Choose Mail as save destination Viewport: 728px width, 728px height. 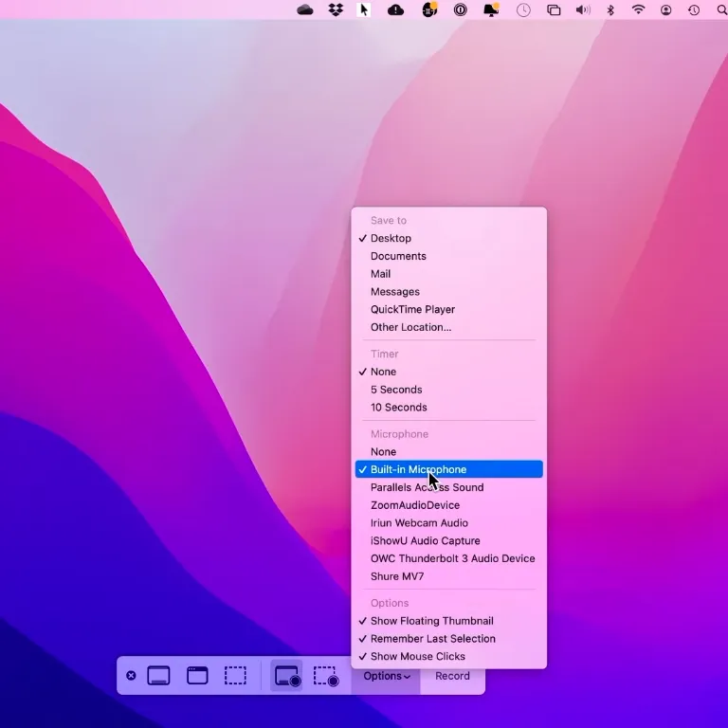pos(449,274)
